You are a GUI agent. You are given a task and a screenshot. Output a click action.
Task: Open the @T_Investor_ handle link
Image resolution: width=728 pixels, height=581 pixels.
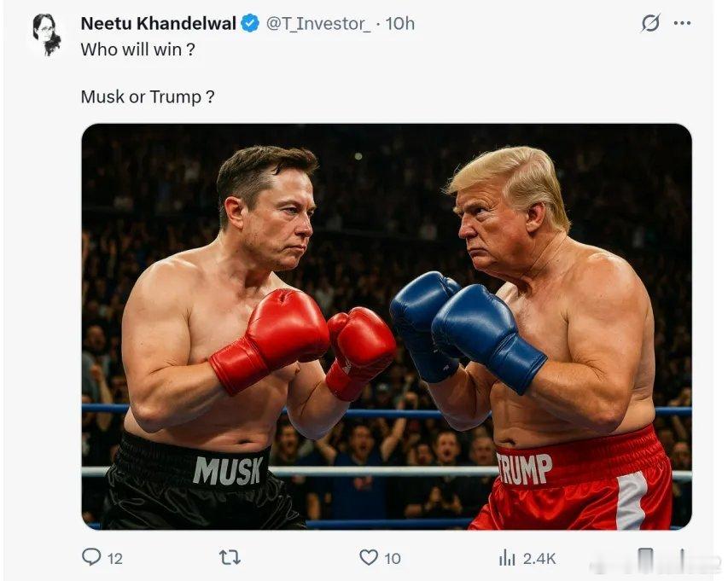(x=318, y=24)
